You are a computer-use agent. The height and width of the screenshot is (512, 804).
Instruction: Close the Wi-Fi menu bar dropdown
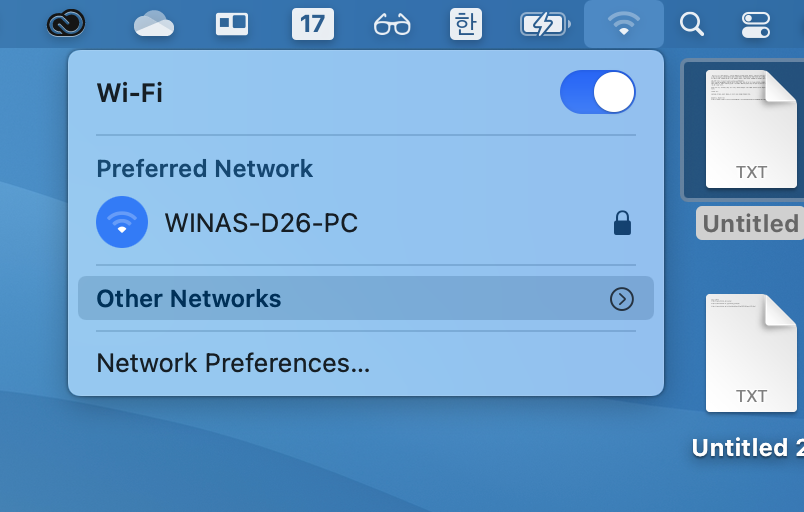tap(624, 24)
